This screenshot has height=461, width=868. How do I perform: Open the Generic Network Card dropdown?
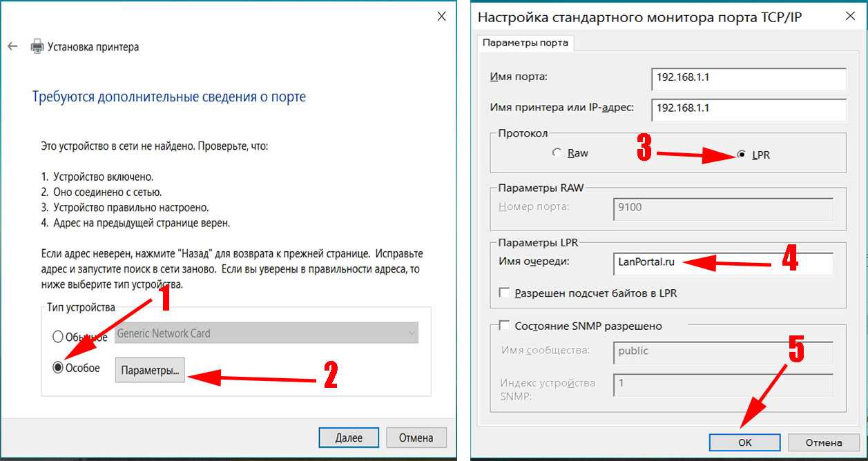[267, 333]
